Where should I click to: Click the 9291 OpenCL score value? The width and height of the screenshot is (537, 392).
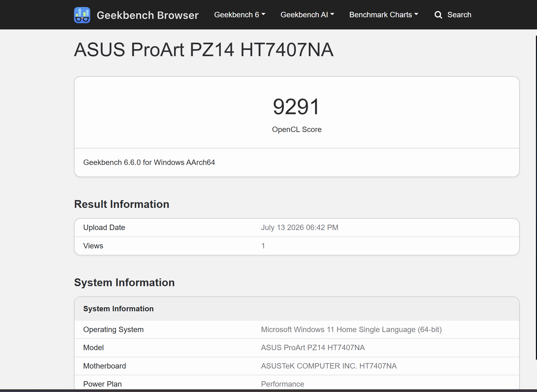[297, 107]
